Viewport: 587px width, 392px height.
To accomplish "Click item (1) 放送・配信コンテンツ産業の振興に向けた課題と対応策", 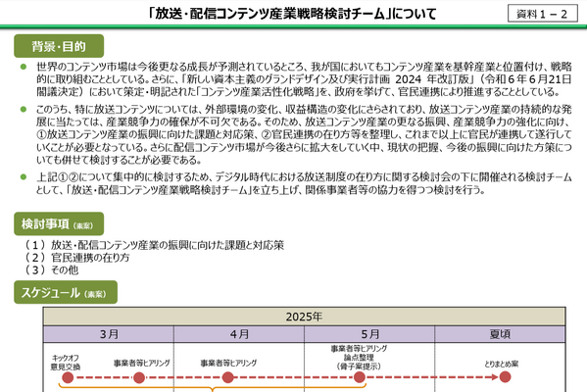I will click(154, 245).
